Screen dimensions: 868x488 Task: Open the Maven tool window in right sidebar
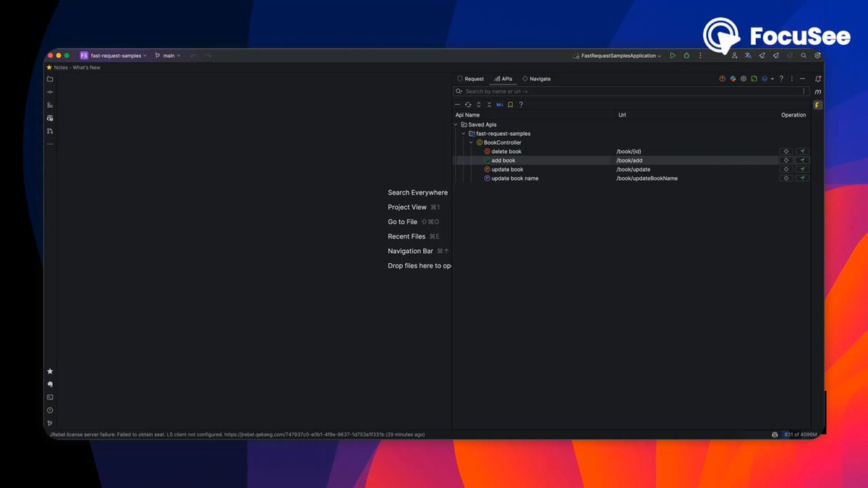pyautogui.click(x=818, y=92)
